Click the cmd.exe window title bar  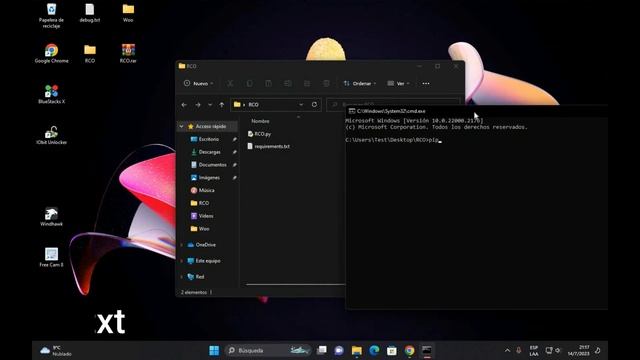[x=476, y=111]
